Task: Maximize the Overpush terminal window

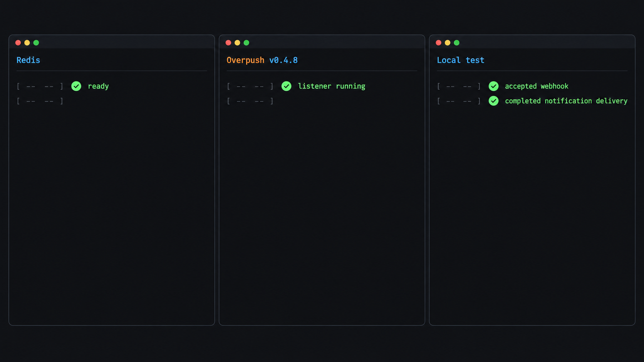Action: pos(247,43)
